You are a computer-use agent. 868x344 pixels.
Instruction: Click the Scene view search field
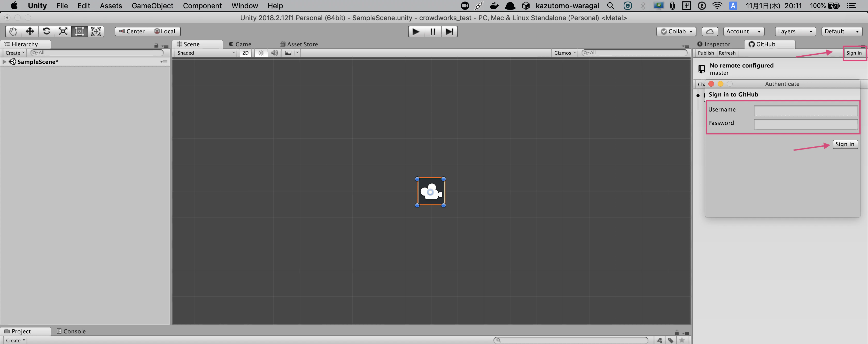pyautogui.click(x=635, y=53)
